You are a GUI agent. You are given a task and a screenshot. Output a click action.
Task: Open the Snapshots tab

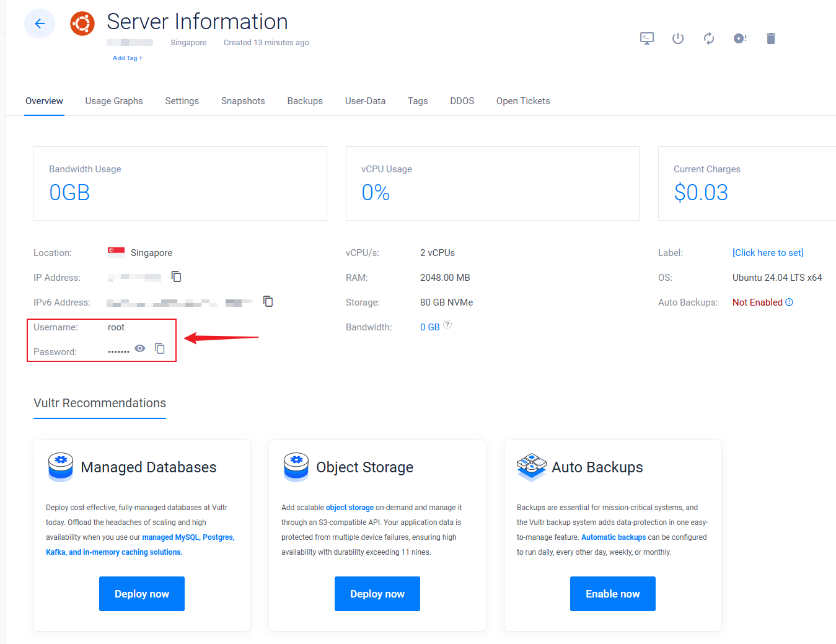tap(243, 101)
